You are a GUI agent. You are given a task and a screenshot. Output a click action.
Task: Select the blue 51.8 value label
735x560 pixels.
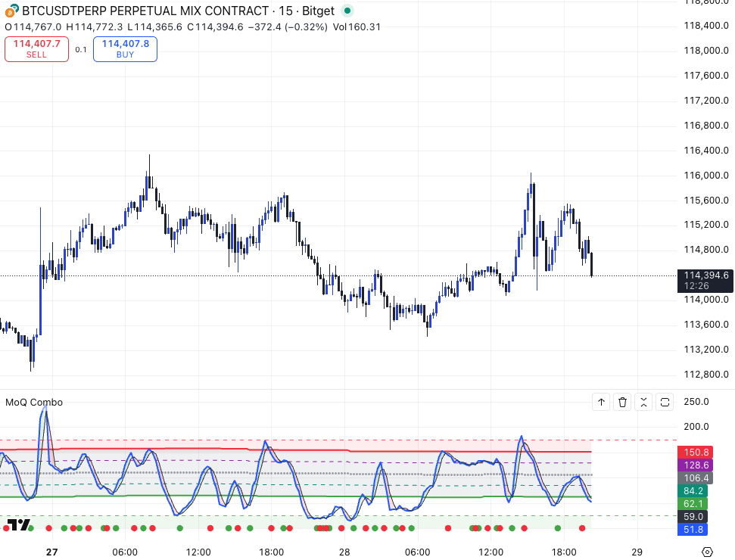pos(696,530)
